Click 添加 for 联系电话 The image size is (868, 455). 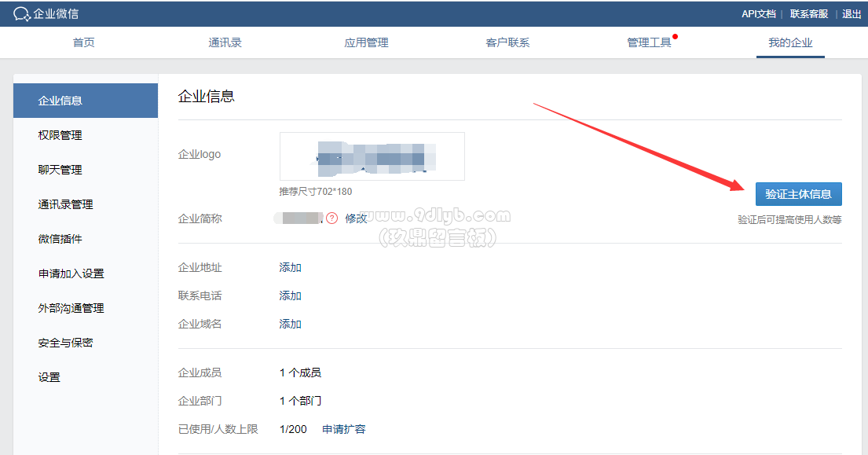(290, 295)
